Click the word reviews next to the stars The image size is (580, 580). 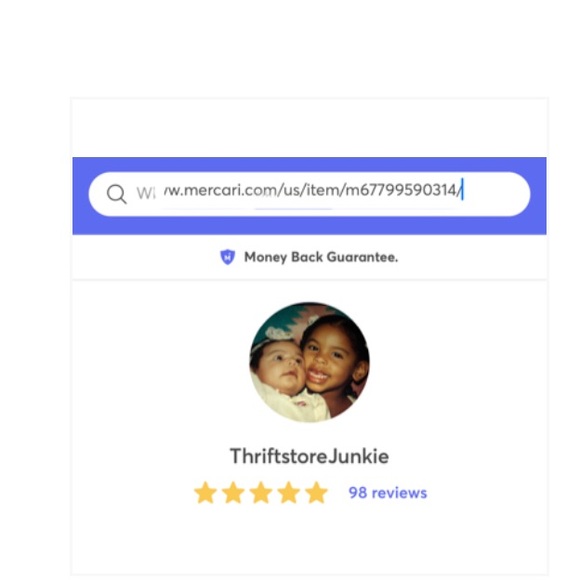[x=399, y=493]
